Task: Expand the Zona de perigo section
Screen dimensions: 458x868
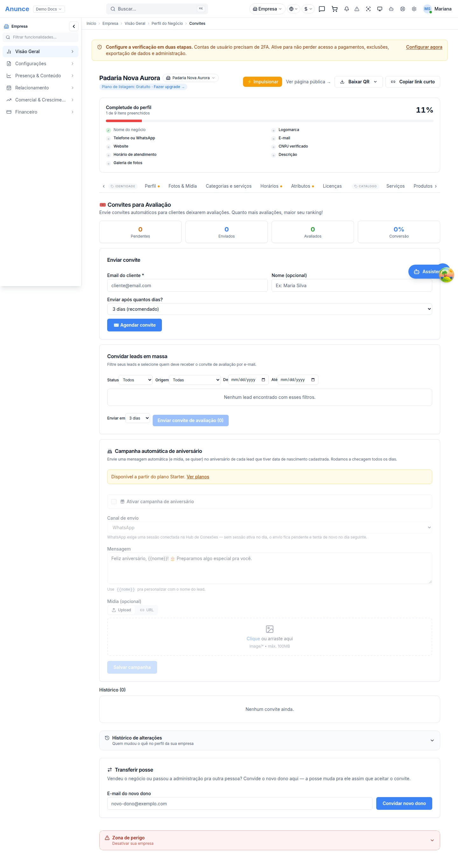Action: pos(269,840)
